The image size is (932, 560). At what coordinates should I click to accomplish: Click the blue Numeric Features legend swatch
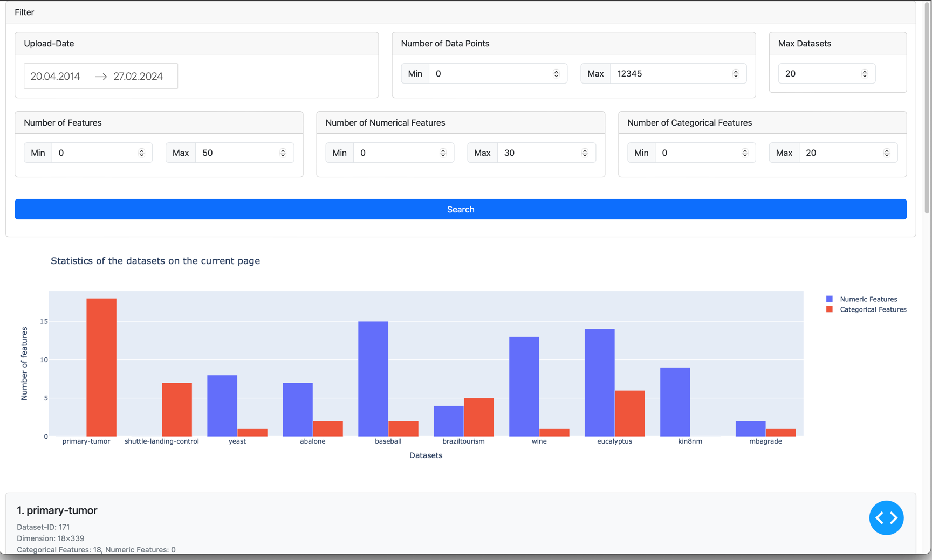pos(829,299)
